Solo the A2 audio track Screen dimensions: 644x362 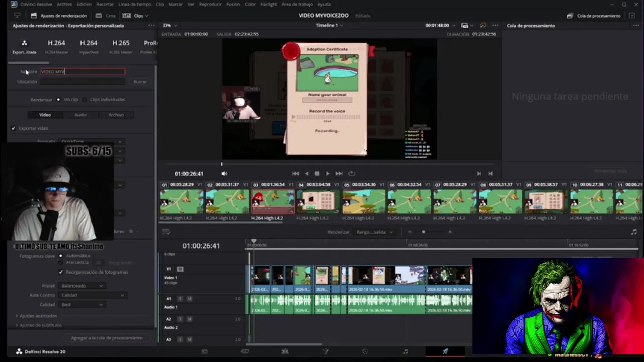pos(180,319)
